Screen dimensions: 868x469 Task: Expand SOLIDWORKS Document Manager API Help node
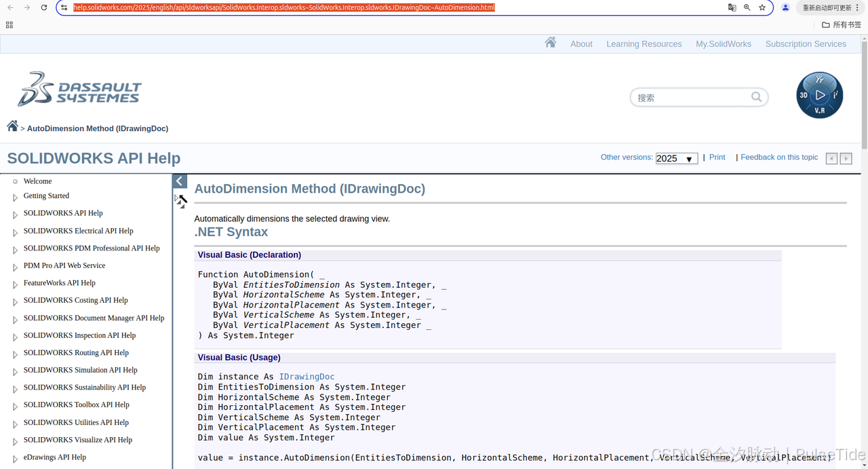[15, 320]
